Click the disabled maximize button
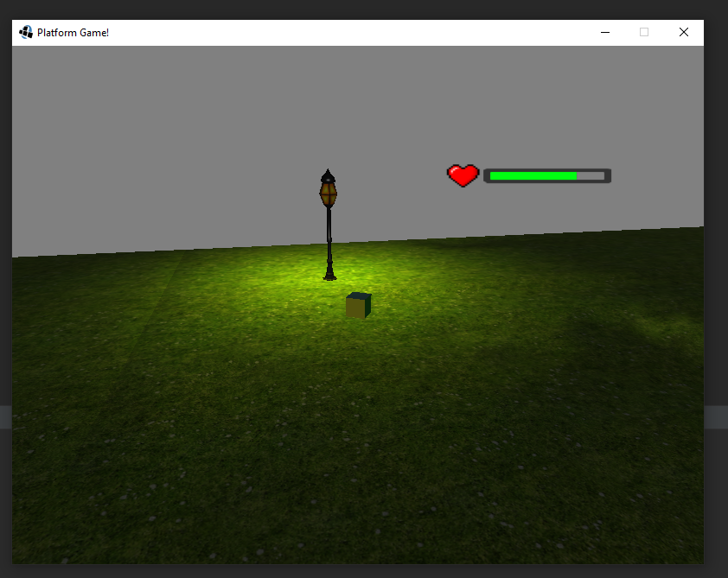 (x=644, y=33)
